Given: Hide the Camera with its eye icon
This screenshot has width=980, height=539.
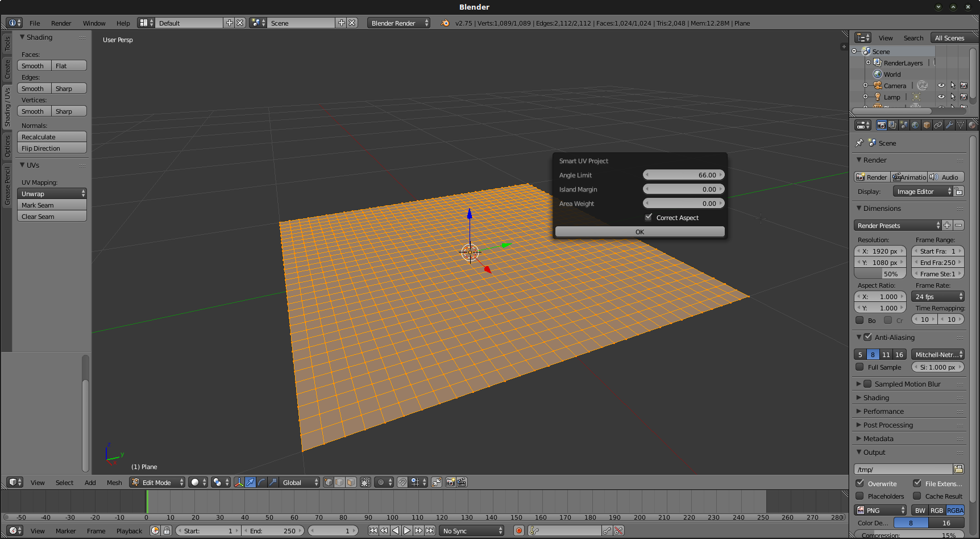Looking at the screenshot, I should (x=941, y=86).
